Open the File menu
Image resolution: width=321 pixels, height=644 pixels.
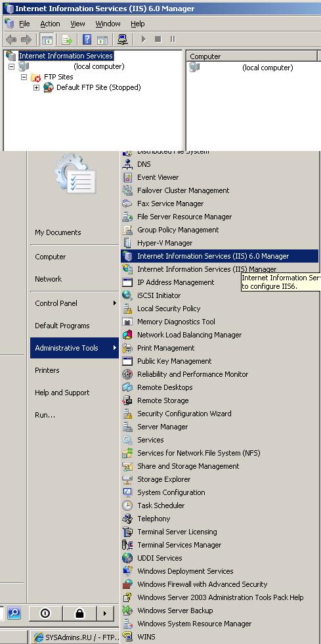24,24
